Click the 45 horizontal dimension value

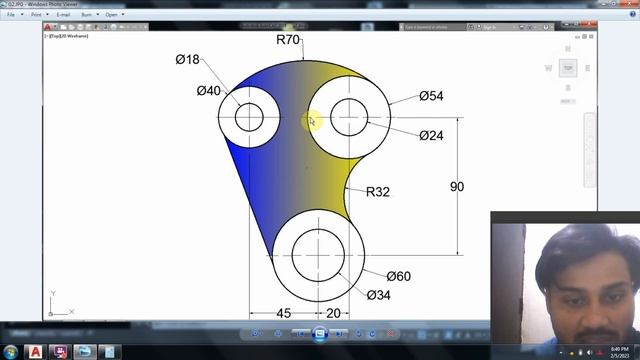coord(284,313)
